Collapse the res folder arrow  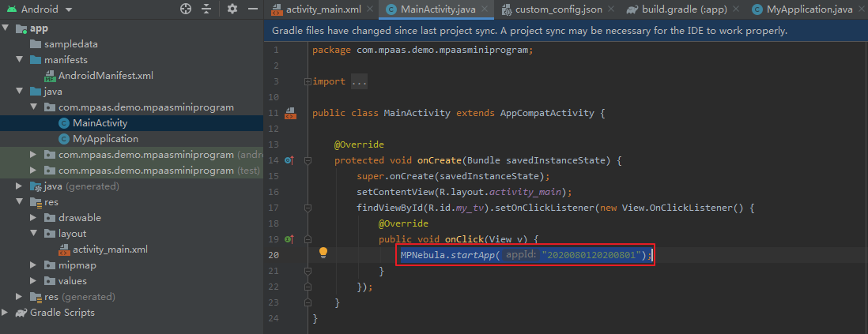pyautogui.click(x=20, y=202)
